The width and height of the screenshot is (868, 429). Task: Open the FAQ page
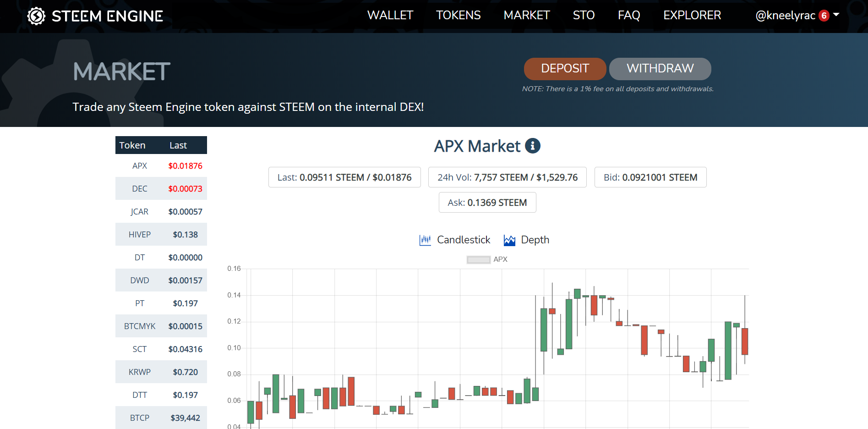(x=629, y=15)
